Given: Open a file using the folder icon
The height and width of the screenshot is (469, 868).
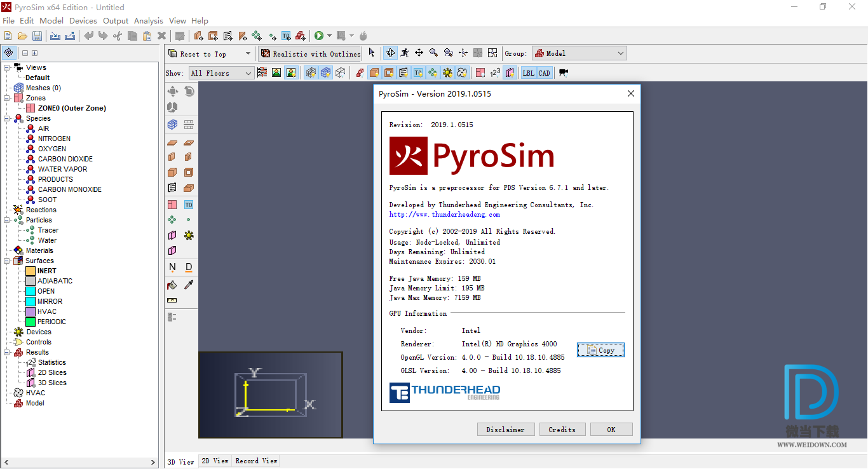Looking at the screenshot, I should click(x=22, y=36).
